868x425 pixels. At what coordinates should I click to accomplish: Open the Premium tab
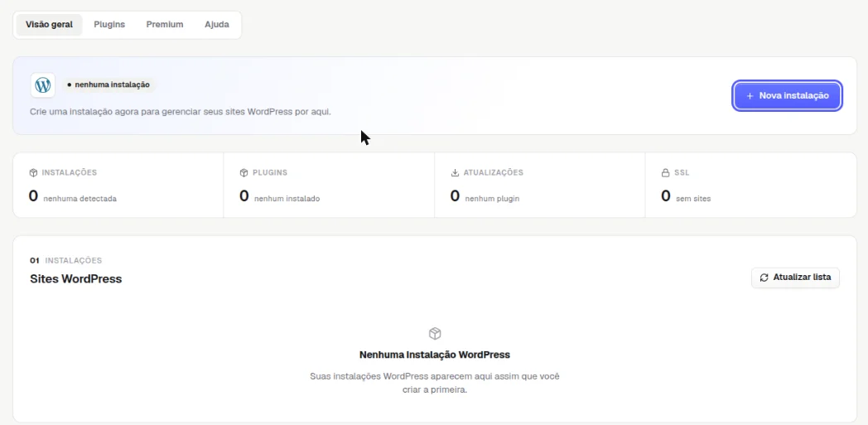[x=165, y=25]
